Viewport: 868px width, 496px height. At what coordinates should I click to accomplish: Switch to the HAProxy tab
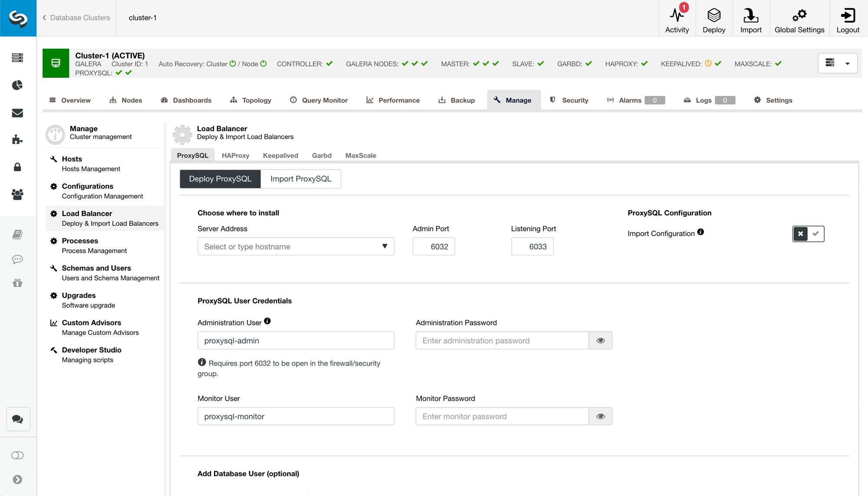click(x=236, y=155)
